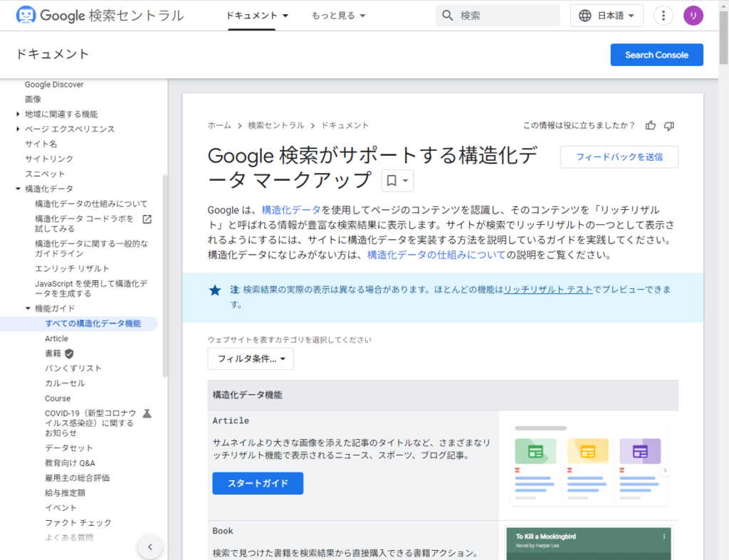Click the Article rich result preview thumbnail
The image size is (729, 560).
coord(588,464)
